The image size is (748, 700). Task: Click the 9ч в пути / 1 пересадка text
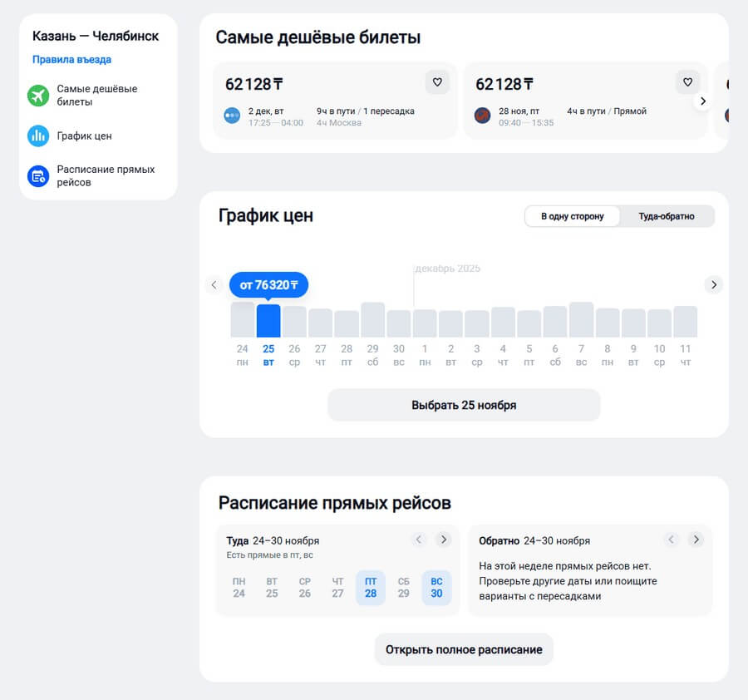(x=366, y=111)
